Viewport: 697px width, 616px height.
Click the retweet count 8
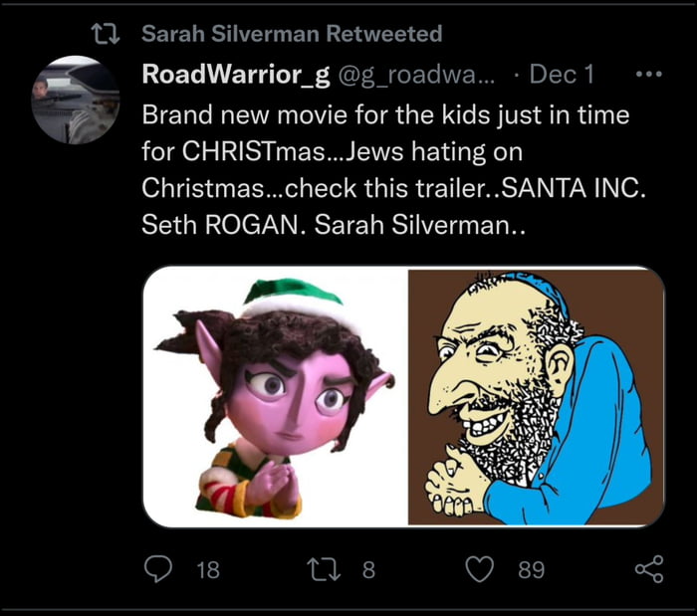click(x=369, y=569)
